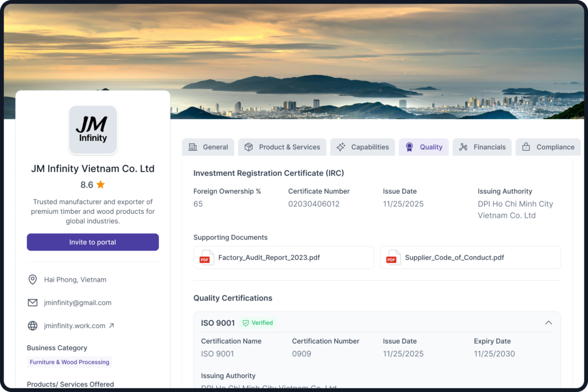
Task: Click the expiry date 11/25/2030
Action: click(x=494, y=353)
